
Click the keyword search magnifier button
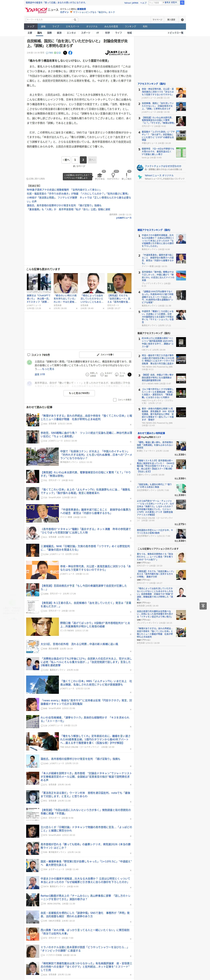point(75,20)
